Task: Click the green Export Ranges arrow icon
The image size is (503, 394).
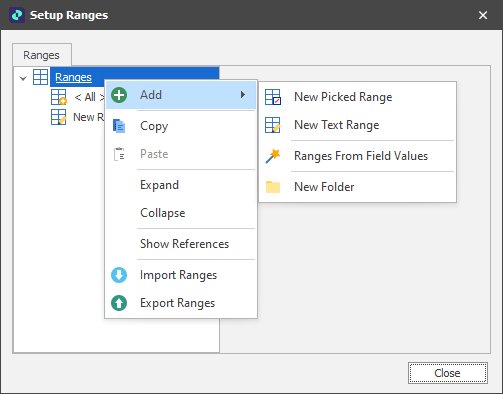Action: [x=119, y=303]
